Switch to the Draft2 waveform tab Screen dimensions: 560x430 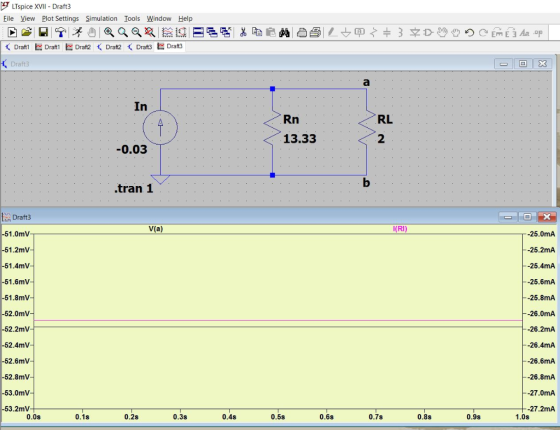coord(78,47)
